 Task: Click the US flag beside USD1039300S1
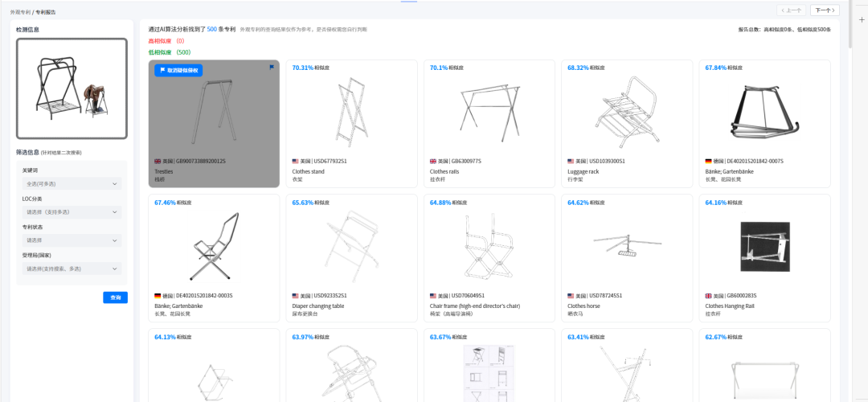tap(571, 161)
